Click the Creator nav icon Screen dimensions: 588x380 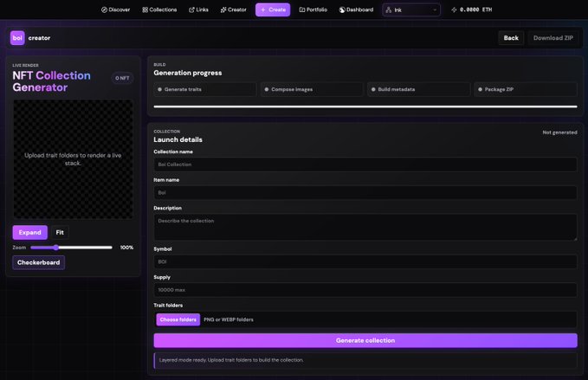click(x=223, y=10)
